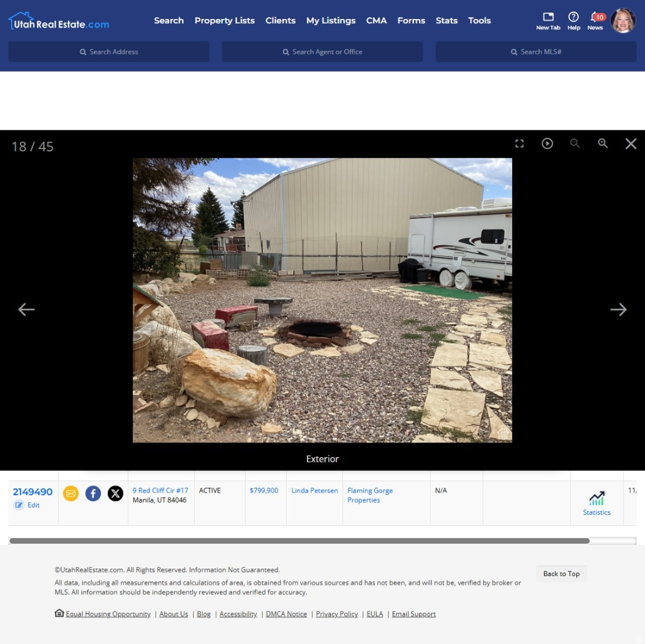The width and height of the screenshot is (645, 644).
Task: Share listing 2149490 on Facebook
Action: point(93,493)
